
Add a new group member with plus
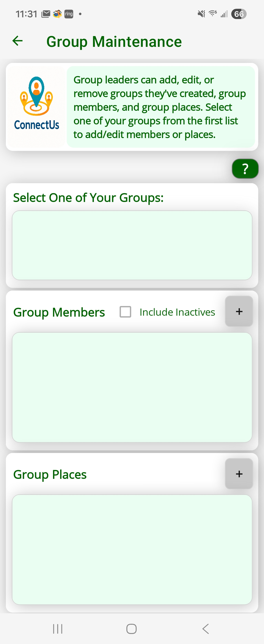239,311
